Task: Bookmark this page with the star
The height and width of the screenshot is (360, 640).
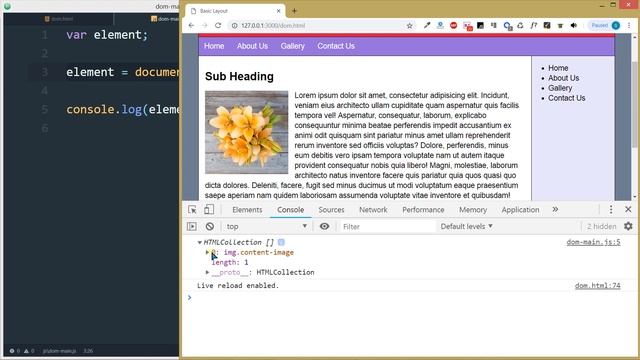Action: 409,26
